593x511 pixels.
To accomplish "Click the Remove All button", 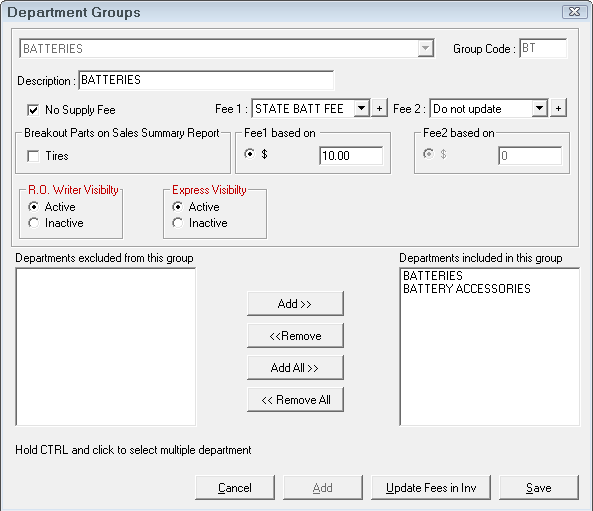I will (295, 399).
